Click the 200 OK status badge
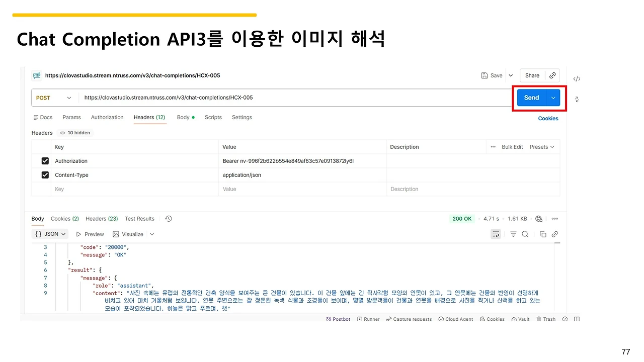The height and width of the screenshot is (362, 644). (462, 219)
